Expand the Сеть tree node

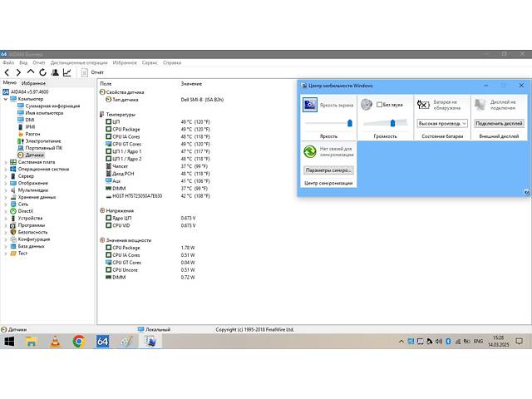[x=6, y=204]
